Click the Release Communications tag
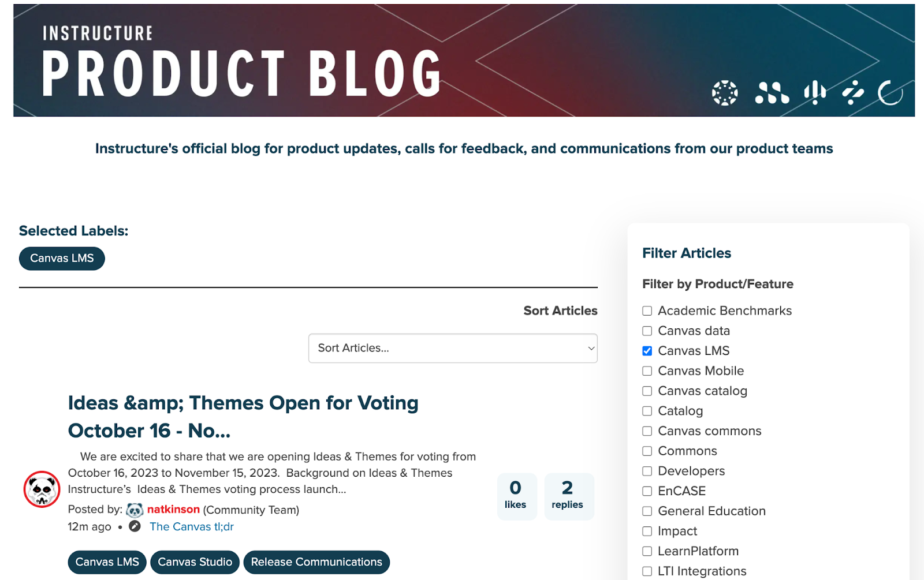The image size is (924, 580). pos(316,562)
